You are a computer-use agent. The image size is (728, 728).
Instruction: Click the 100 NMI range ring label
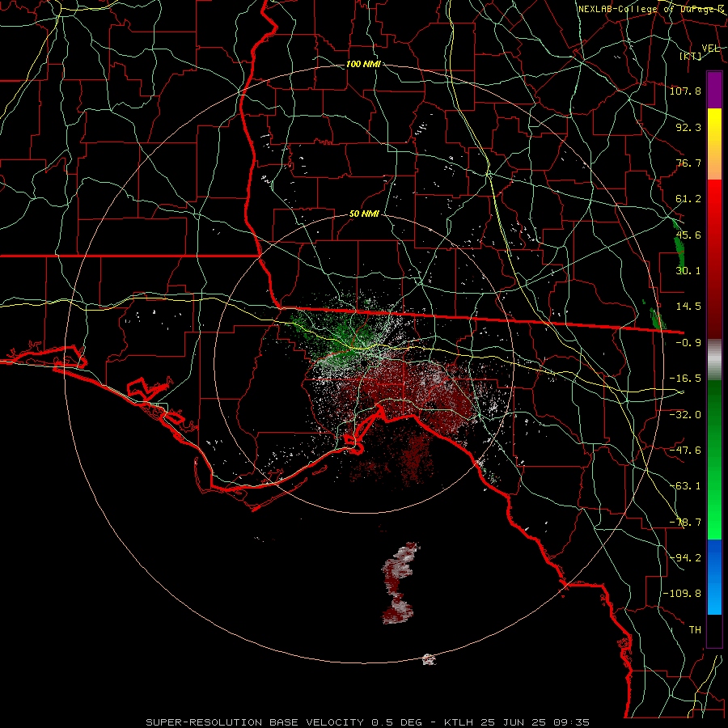pos(363,64)
